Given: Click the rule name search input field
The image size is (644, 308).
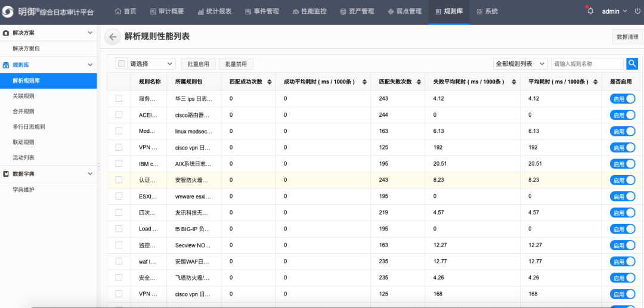Looking at the screenshot, I should 587,64.
